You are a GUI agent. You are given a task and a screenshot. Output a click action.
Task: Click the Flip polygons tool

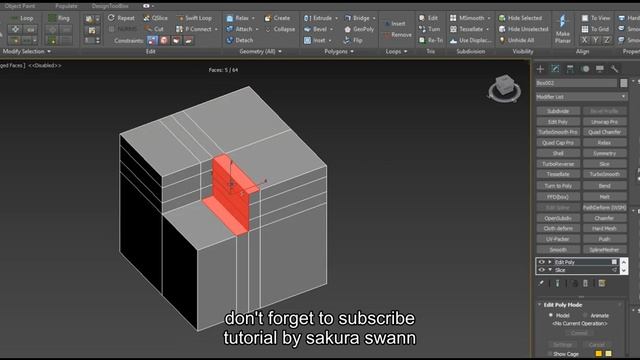pos(353,40)
